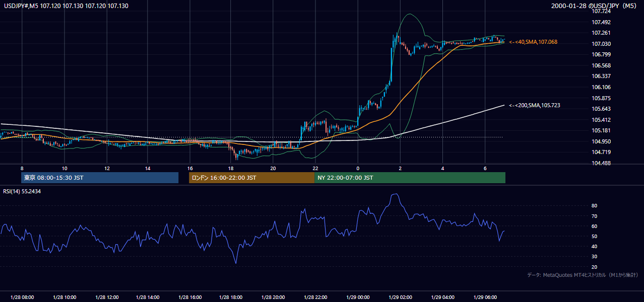The height and width of the screenshot is (302, 644).
Task: Click the RSI(14) 55.2434 indicator label
Action: click(22, 191)
